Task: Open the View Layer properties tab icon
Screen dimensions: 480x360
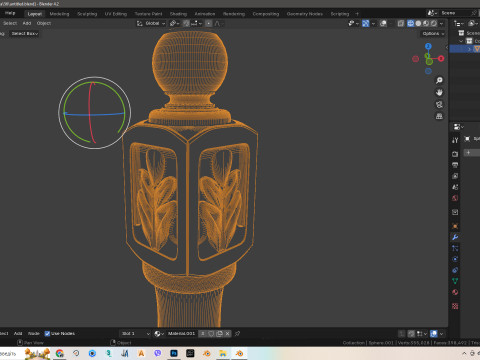Action: tap(455, 176)
